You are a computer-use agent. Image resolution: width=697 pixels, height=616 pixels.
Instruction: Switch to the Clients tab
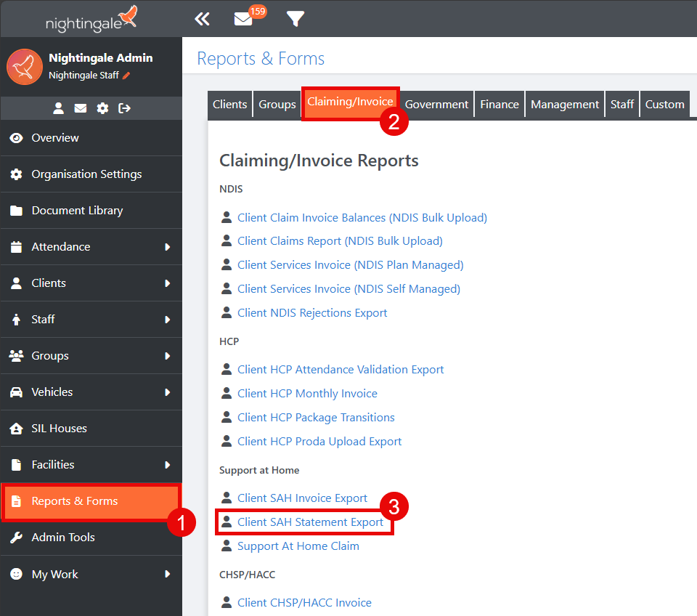230,105
